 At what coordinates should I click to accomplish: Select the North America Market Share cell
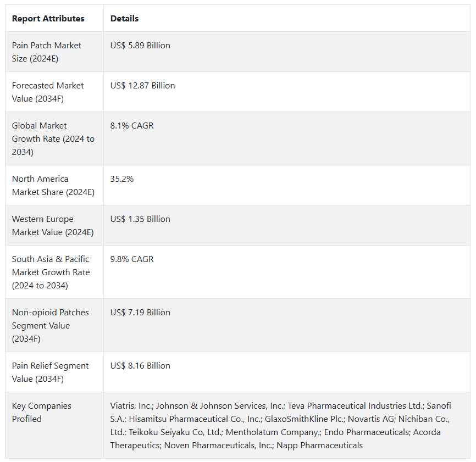pos(53,185)
